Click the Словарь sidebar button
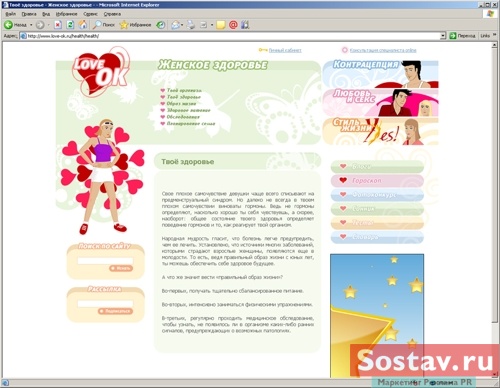This screenshot has width=500, height=388. [x=377, y=237]
